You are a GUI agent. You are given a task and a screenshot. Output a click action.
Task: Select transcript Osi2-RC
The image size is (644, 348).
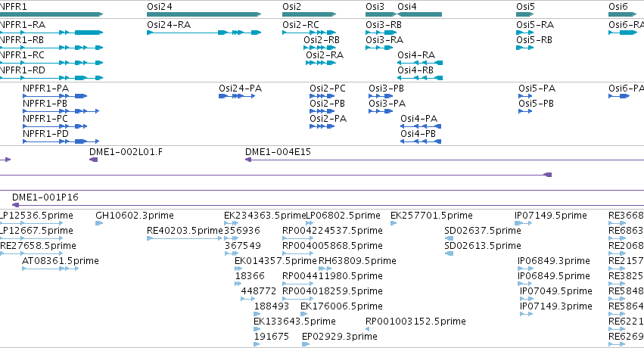[309, 33]
